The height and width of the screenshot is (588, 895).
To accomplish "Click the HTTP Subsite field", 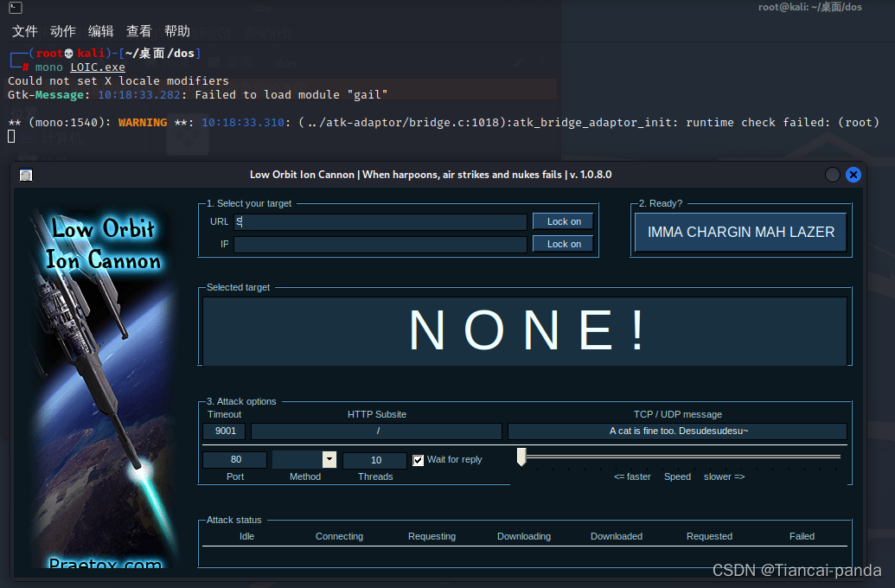I will click(x=377, y=431).
